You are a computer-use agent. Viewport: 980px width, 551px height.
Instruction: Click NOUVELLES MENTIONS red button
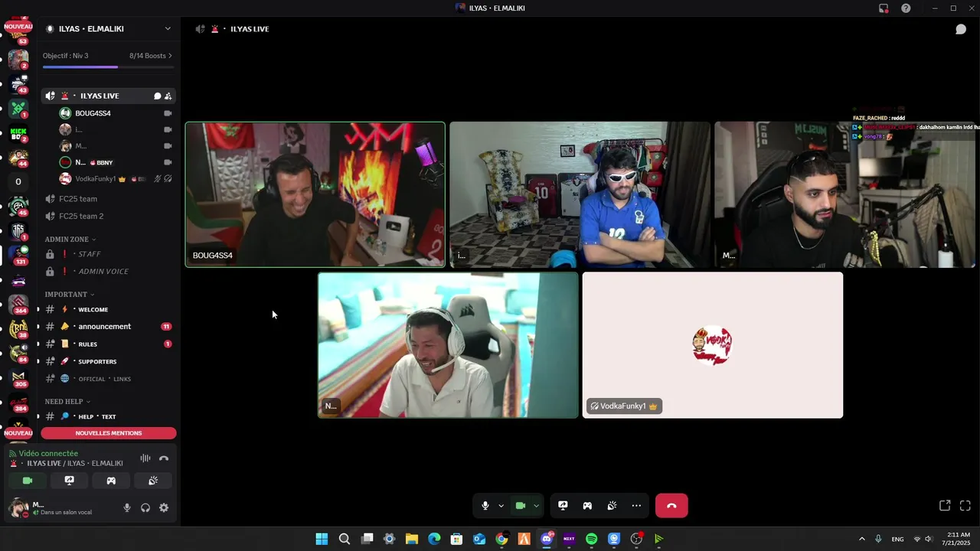point(109,433)
